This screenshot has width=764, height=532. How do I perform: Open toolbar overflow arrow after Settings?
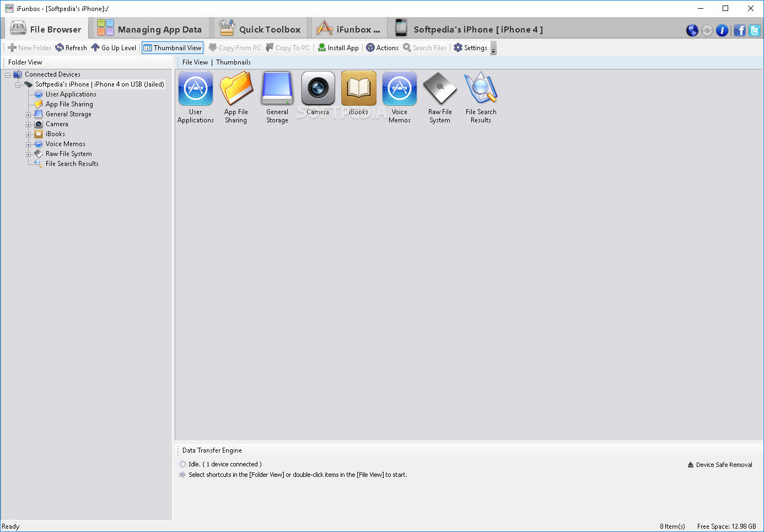[493, 50]
